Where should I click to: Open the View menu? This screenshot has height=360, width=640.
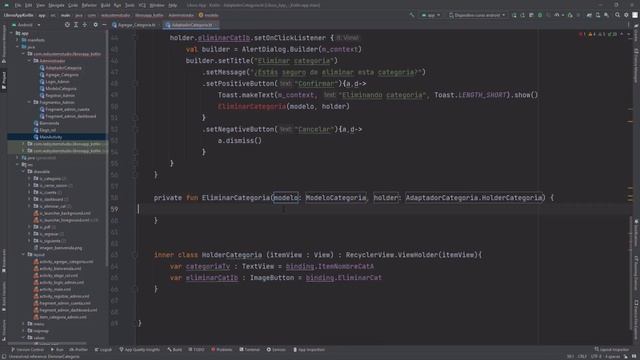pos(40,5)
